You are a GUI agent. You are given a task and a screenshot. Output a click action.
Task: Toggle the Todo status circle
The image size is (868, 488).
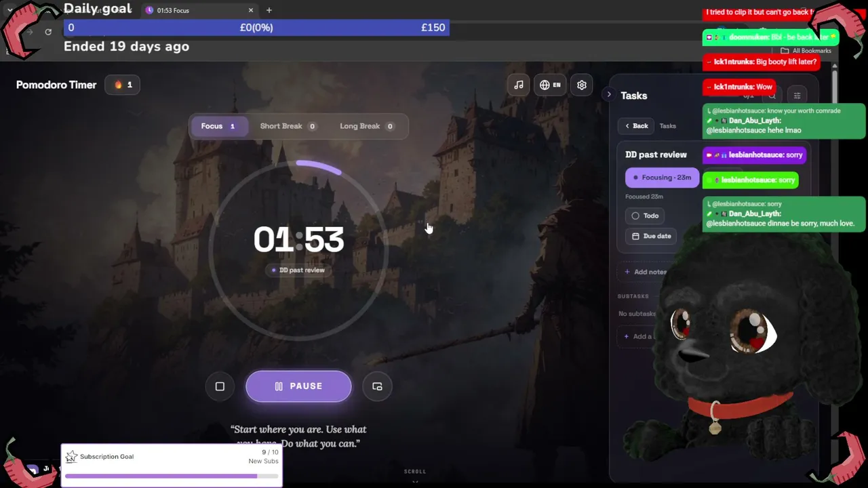click(635, 216)
